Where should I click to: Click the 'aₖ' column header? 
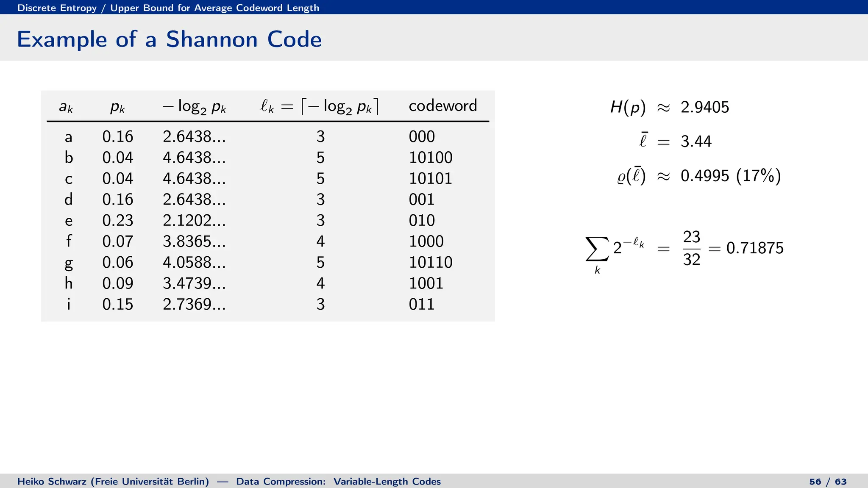[x=66, y=107]
